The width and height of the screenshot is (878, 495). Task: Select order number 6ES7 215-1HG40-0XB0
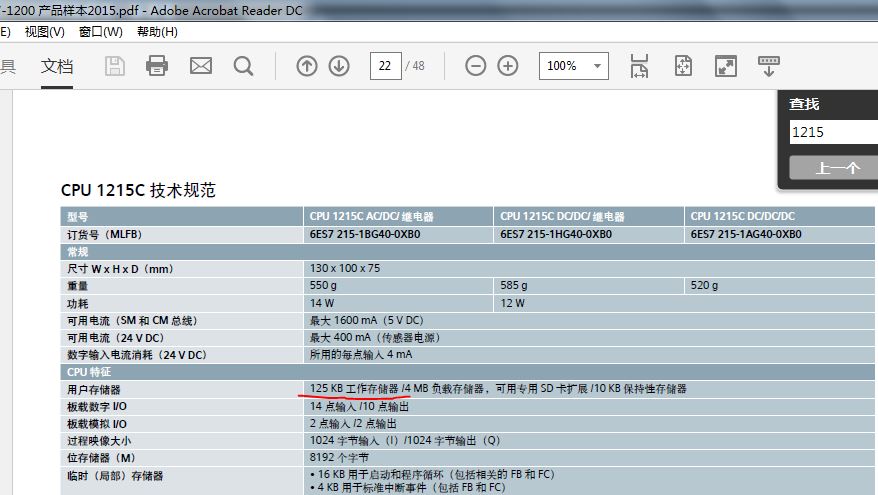click(556, 234)
